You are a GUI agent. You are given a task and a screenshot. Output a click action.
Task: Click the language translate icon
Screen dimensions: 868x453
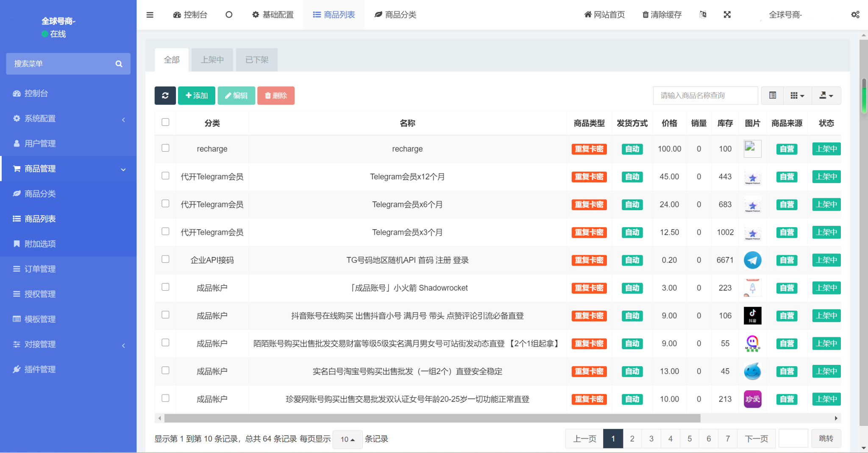tap(703, 15)
